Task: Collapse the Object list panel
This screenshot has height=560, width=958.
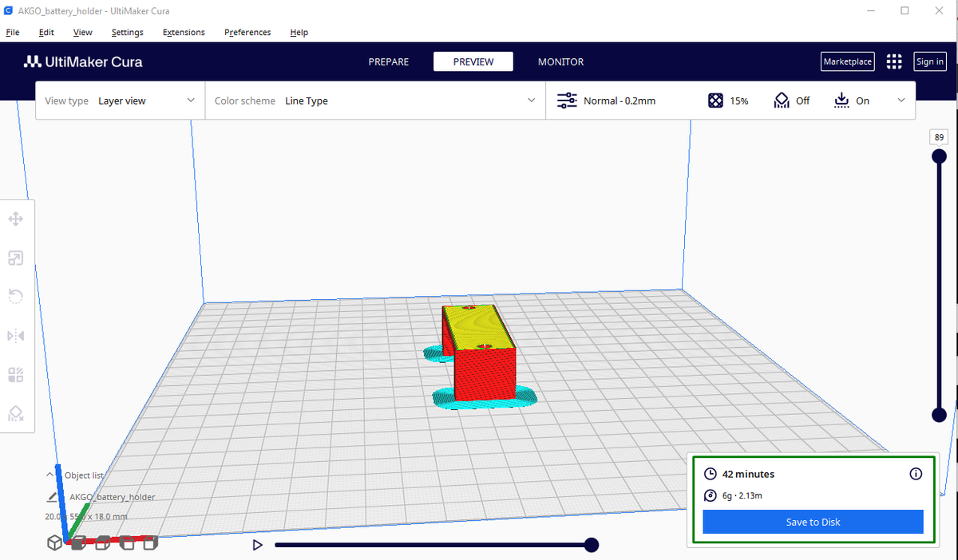Action: coord(49,475)
